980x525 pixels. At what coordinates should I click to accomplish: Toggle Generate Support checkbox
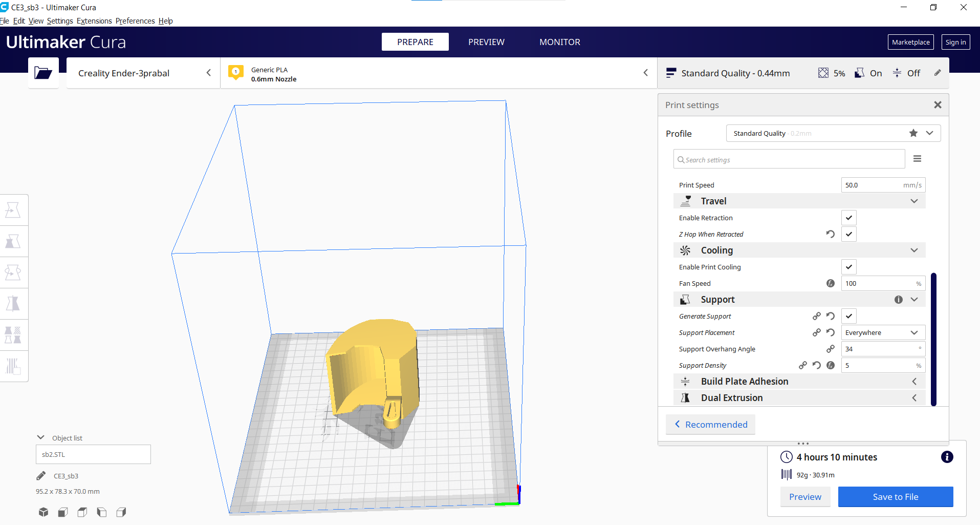click(849, 316)
